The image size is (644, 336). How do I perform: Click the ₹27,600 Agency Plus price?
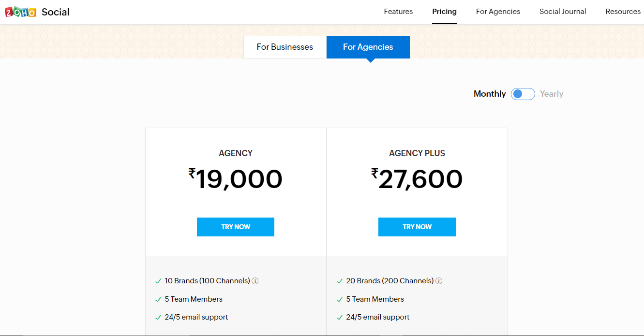417,179
